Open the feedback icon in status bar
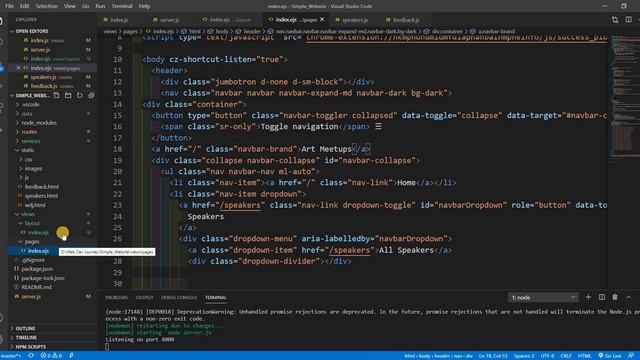This screenshot has width=640, height=360. click(x=631, y=356)
